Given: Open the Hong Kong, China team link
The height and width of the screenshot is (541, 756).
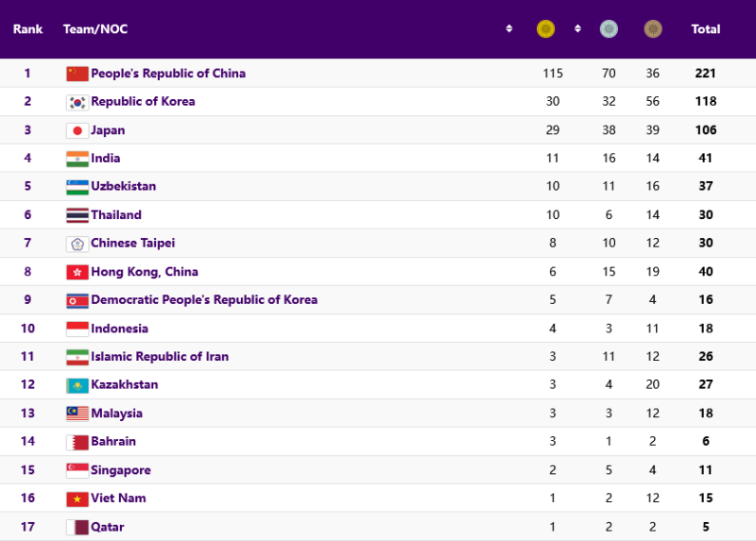Looking at the screenshot, I should 145,272.
